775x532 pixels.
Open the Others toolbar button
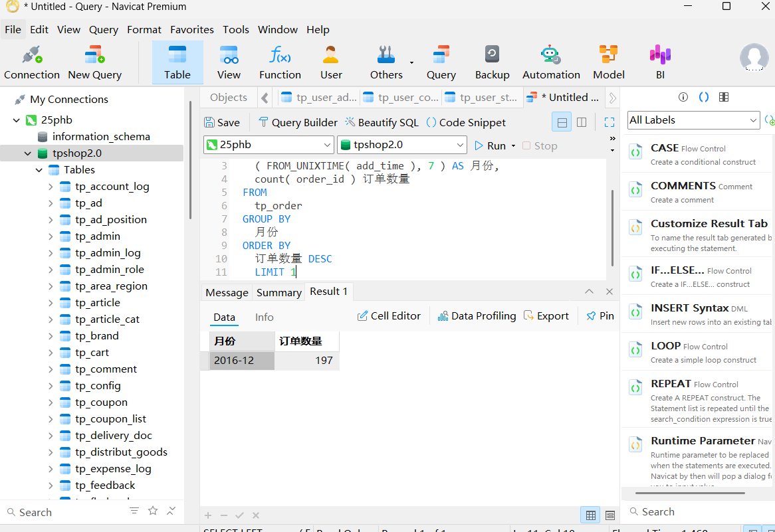(386, 62)
